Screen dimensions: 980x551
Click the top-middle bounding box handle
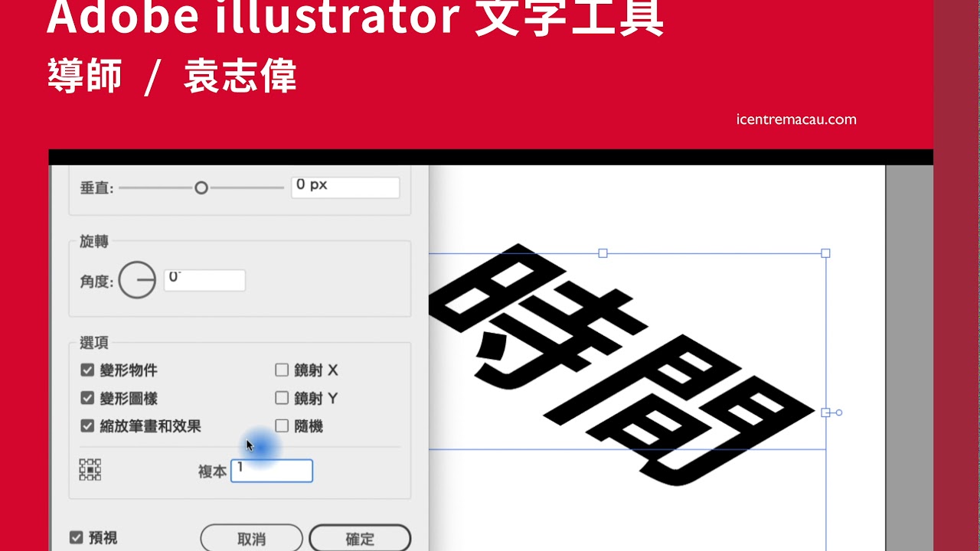[x=603, y=253]
